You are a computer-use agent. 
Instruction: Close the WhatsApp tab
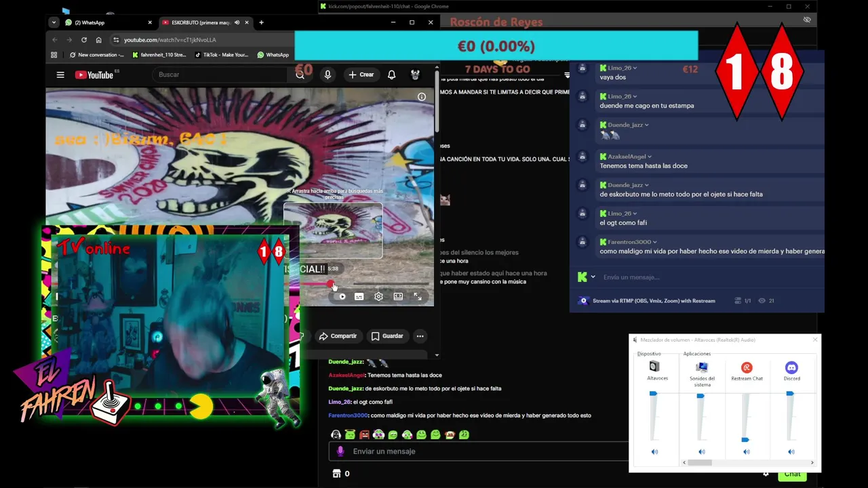pos(151,22)
